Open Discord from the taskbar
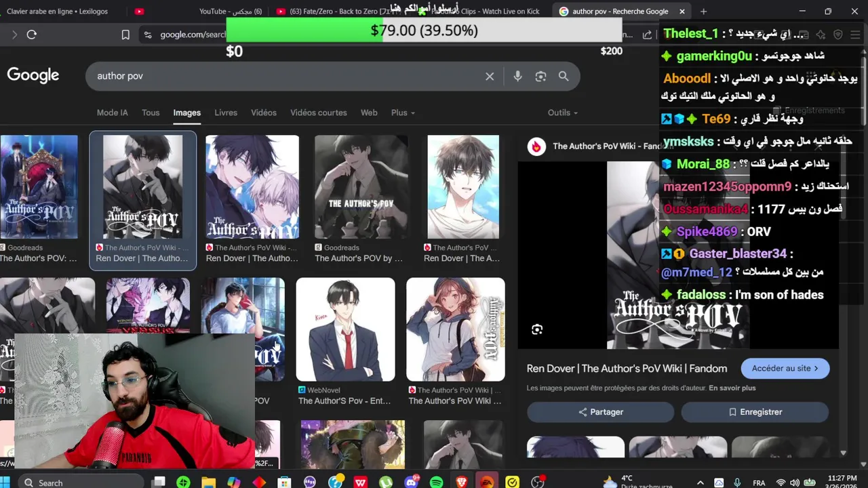Screen dimensions: 868x488 (411, 483)
